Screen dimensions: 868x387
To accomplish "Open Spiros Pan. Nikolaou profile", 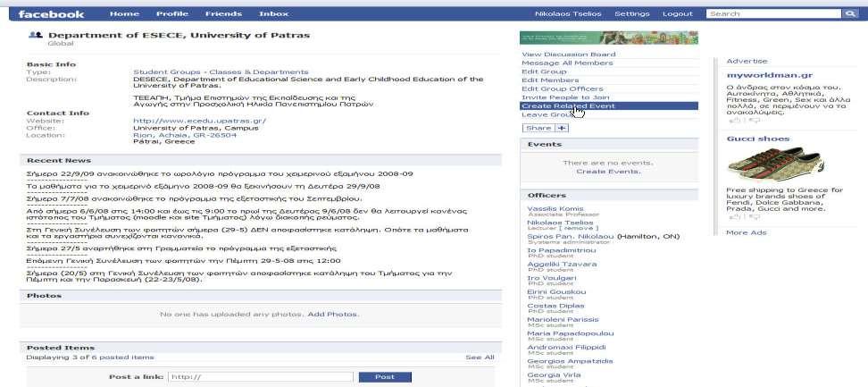I will [x=571, y=237].
